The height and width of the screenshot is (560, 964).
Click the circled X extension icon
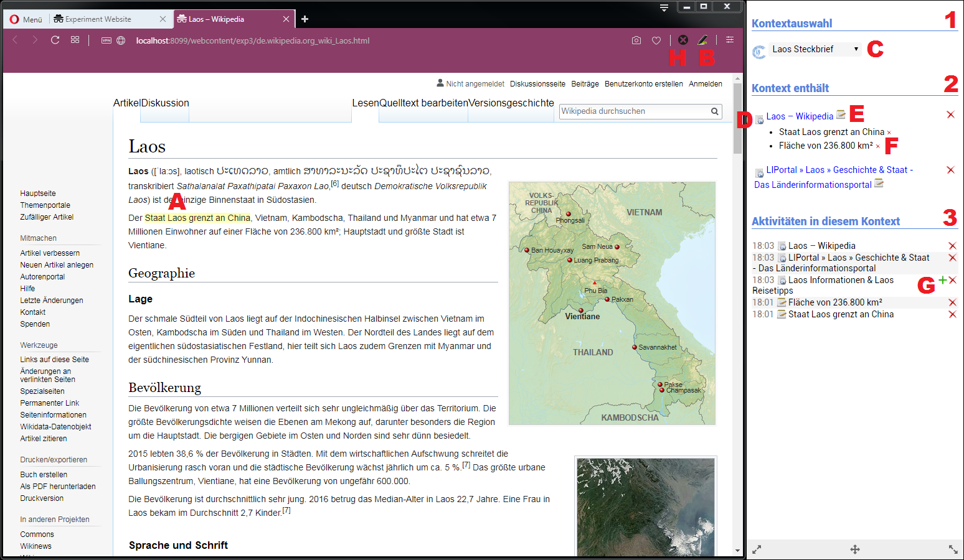click(x=683, y=40)
